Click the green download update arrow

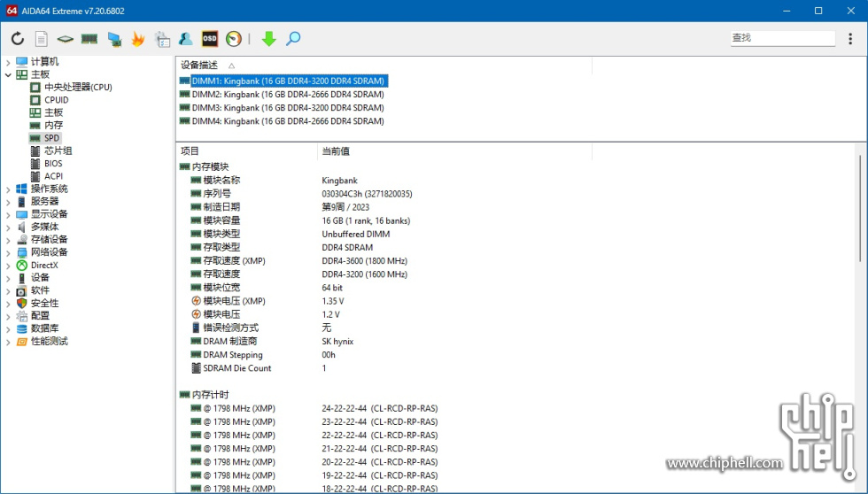pos(269,39)
